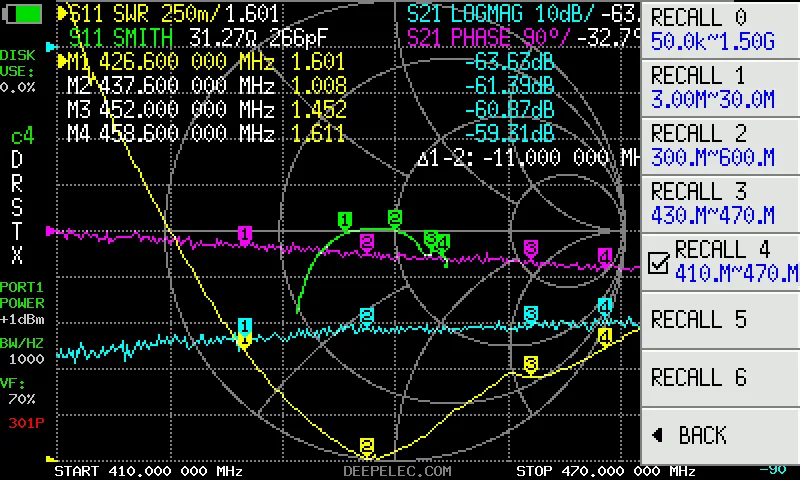Viewport: 800px width, 480px height.
Task: Pick yellow SWR marker 4
Action: pos(605,337)
